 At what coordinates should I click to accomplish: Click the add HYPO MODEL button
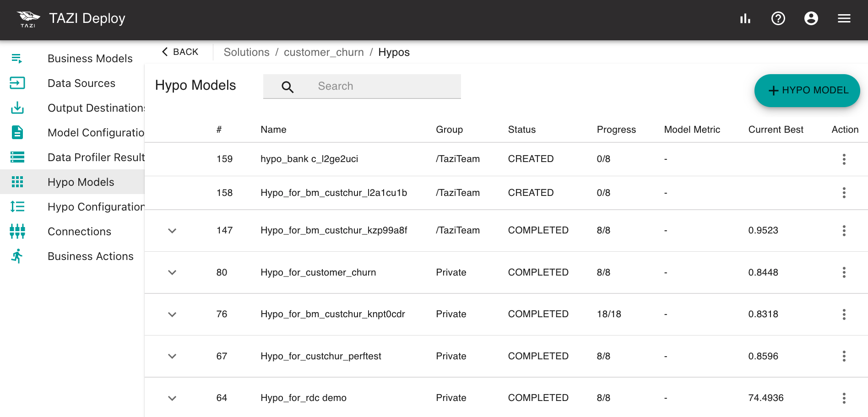[x=807, y=90]
